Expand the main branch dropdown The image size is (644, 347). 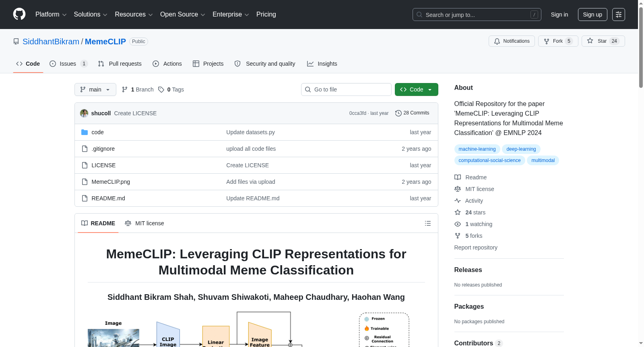point(95,89)
